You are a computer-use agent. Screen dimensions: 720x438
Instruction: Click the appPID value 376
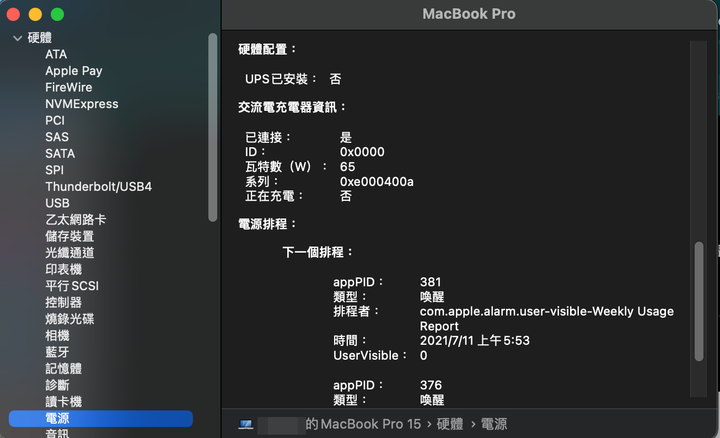click(x=431, y=385)
